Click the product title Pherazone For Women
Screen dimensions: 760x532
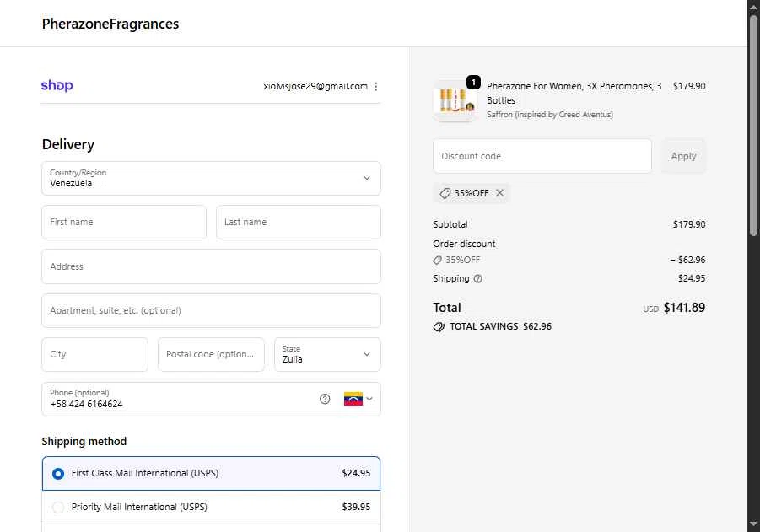574,93
